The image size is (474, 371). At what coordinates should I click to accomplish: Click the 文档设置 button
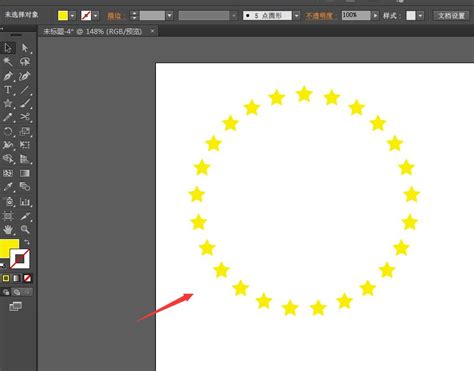451,15
